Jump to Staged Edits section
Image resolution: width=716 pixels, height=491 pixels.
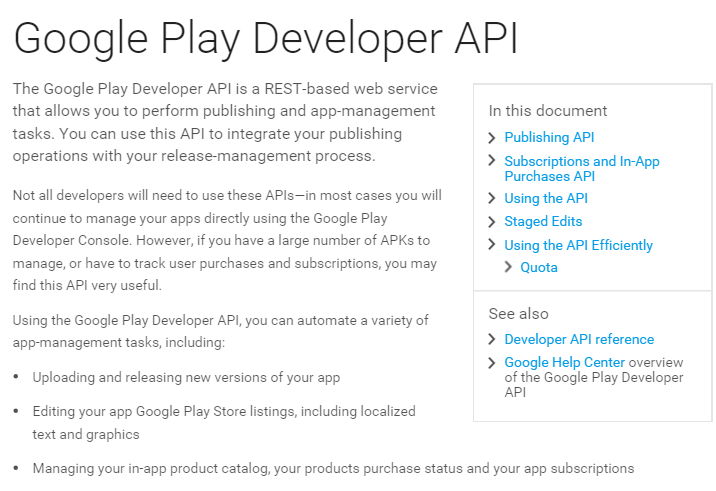(x=543, y=221)
